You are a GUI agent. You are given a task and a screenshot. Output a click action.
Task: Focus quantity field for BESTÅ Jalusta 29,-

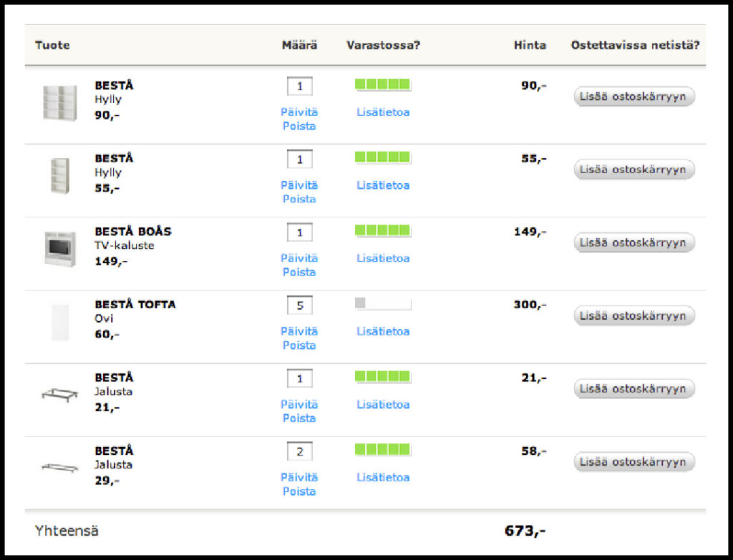300,451
